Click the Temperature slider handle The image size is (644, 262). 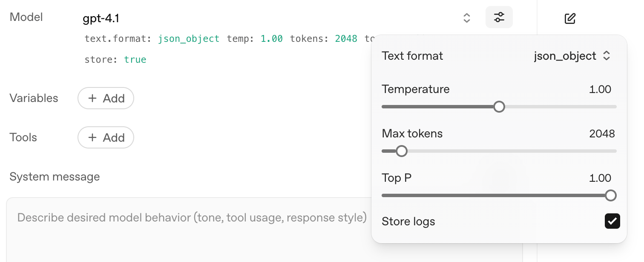click(499, 106)
